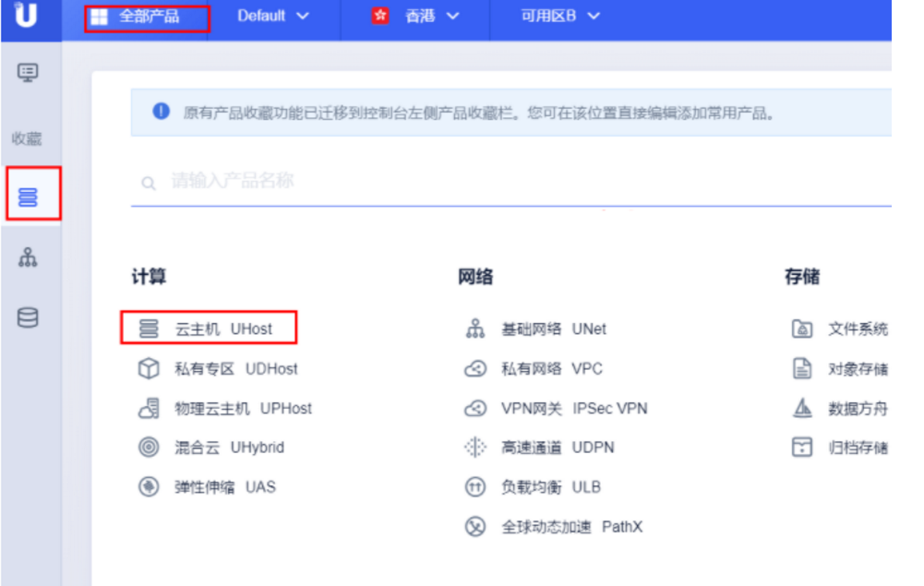924x586 pixels.
Task: Click the 收藏 favorites label in the sidebar
Action: click(27, 138)
